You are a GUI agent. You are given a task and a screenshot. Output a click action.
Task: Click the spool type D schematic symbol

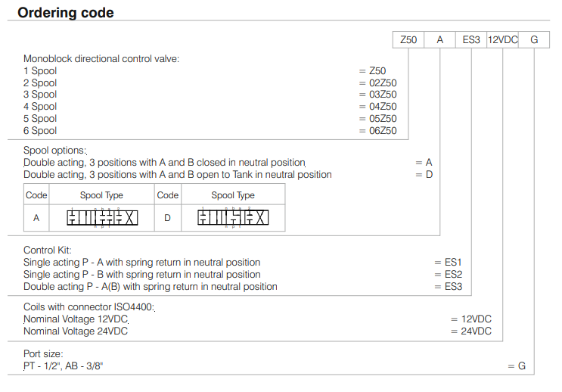point(233,218)
